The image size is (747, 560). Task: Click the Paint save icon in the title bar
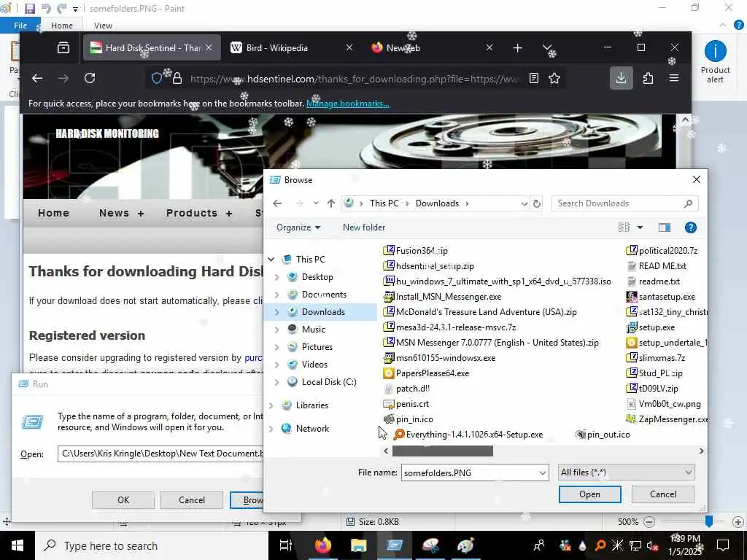29,8
